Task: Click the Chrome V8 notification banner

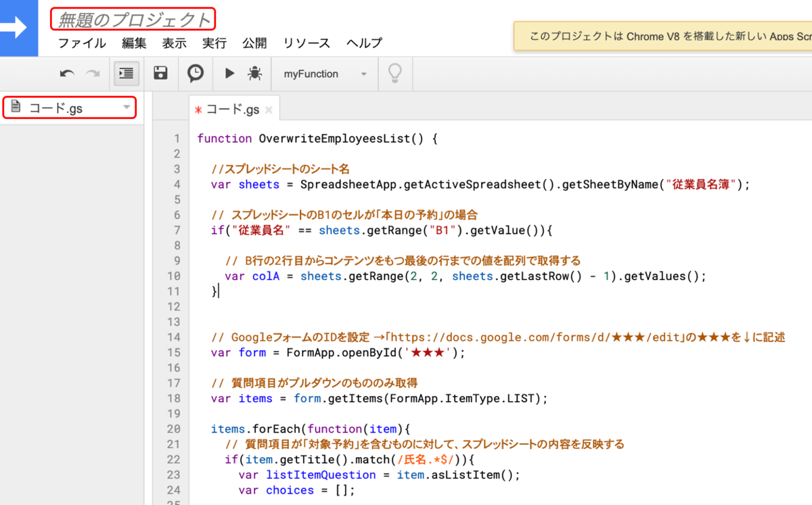Action: [x=662, y=37]
